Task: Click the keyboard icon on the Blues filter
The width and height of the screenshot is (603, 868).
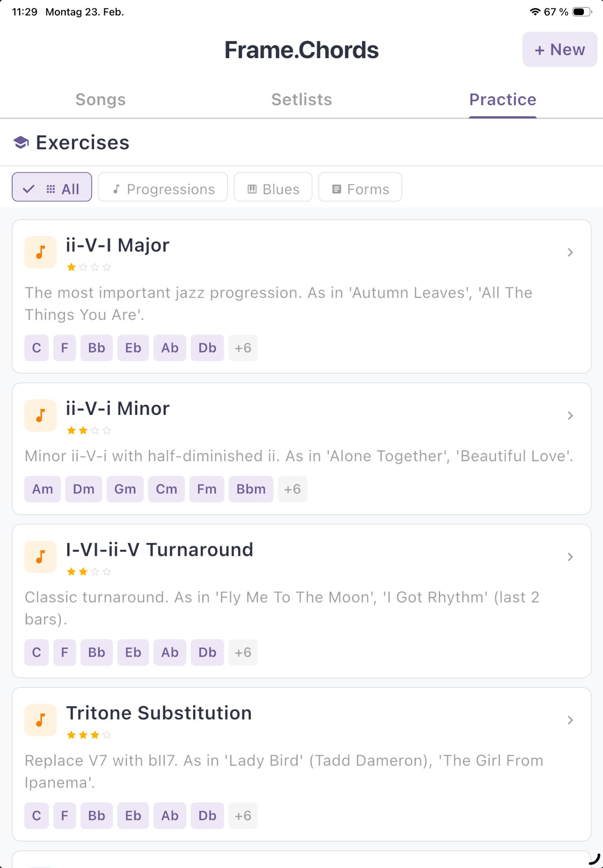Action: 252,188
